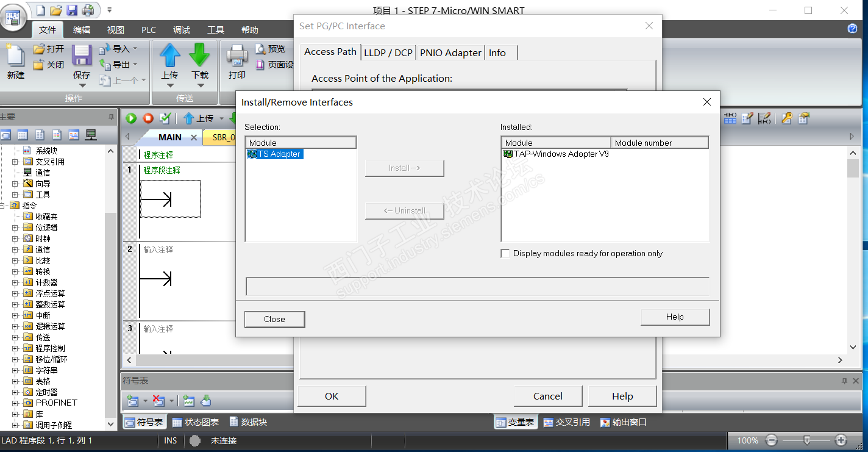Screen dimensions: 868x452
Task: Switch to the Info tab
Action: (497, 52)
